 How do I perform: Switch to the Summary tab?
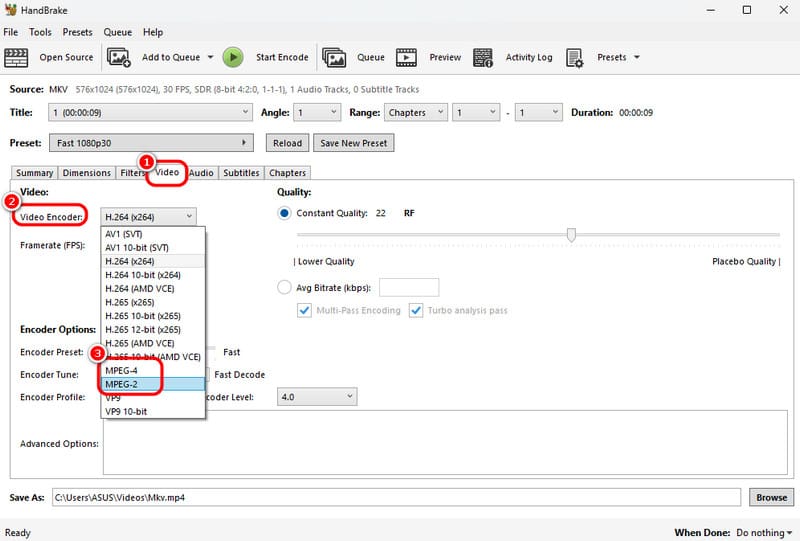point(34,173)
